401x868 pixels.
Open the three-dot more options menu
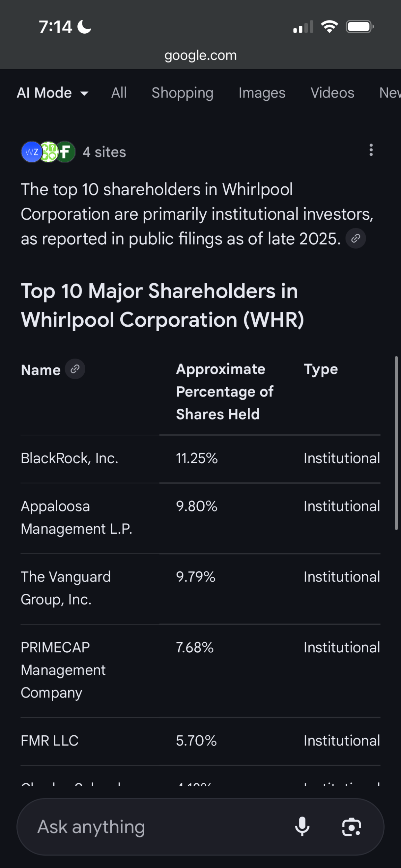tap(371, 150)
